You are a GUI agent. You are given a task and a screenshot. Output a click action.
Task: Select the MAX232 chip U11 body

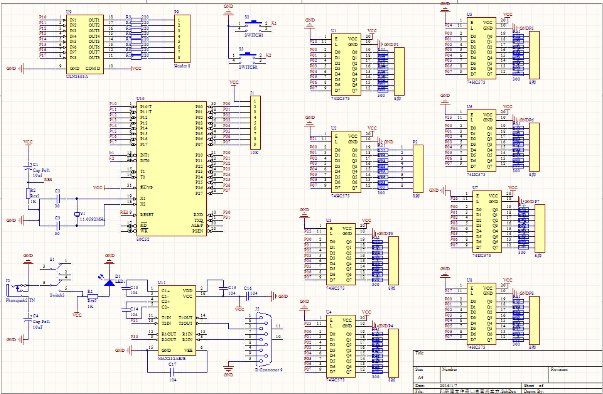pos(177,320)
